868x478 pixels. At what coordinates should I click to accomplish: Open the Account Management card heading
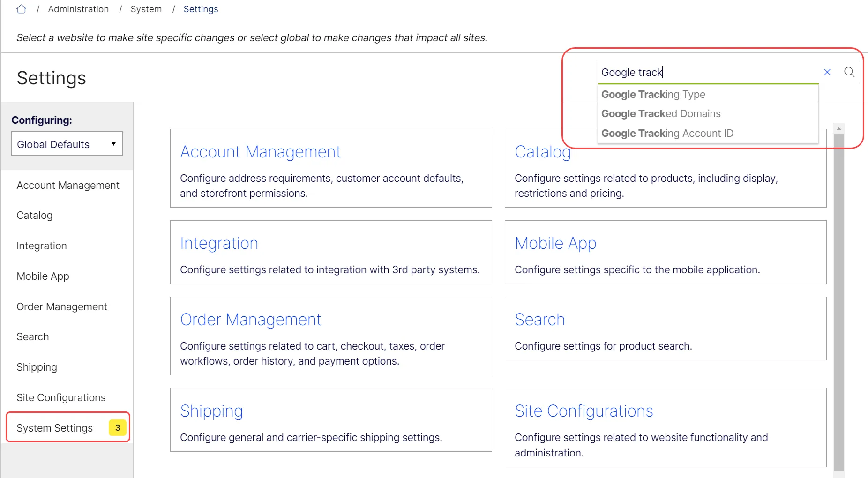click(260, 152)
